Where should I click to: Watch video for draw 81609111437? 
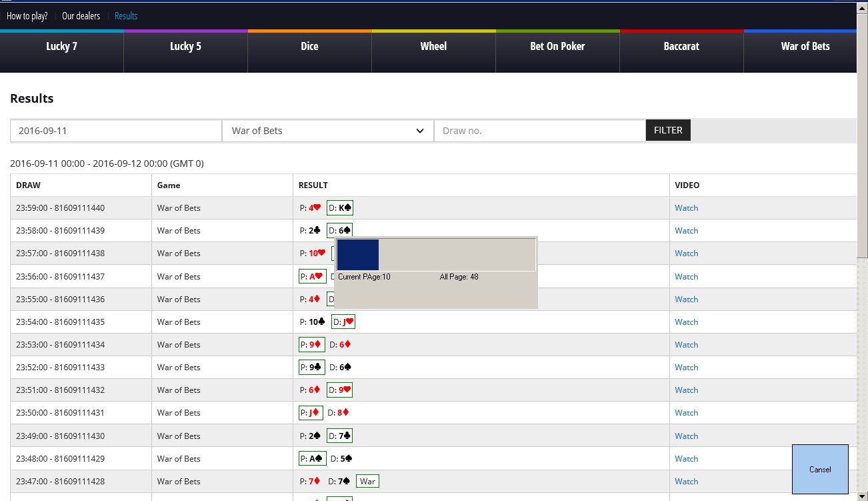pos(686,277)
